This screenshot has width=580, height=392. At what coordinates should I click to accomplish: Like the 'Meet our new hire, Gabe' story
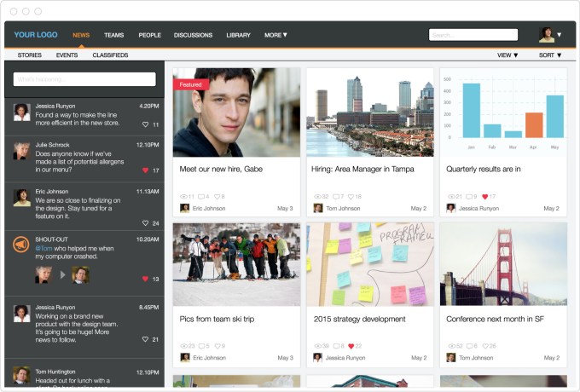(217, 197)
